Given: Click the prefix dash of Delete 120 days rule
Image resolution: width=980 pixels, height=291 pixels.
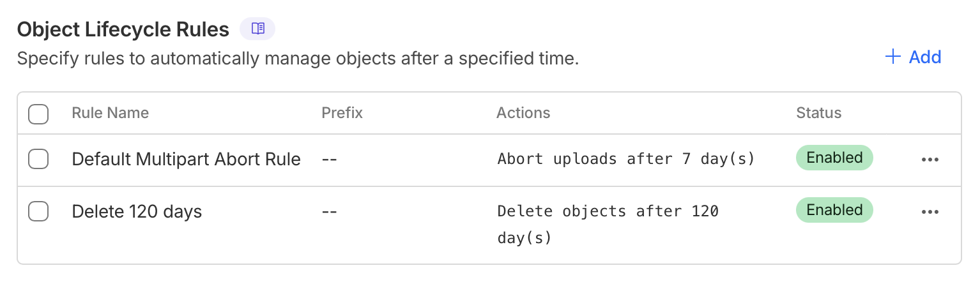Looking at the screenshot, I should (329, 211).
